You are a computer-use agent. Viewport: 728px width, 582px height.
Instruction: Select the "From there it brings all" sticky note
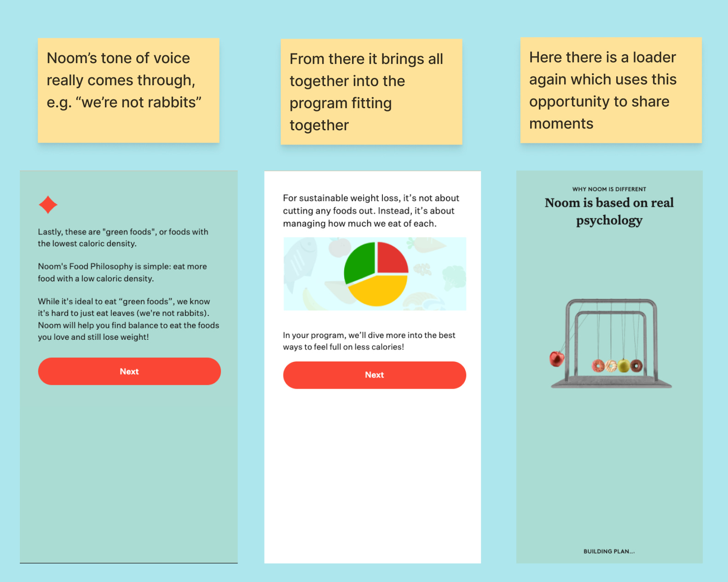pos(371,92)
